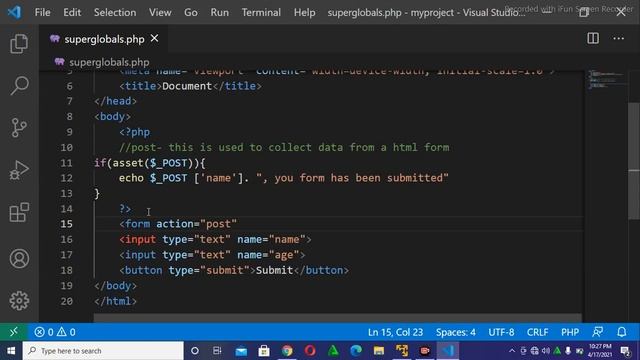Open Task View in taskbar
The width and height of the screenshot is (640, 360).
tap(217, 351)
